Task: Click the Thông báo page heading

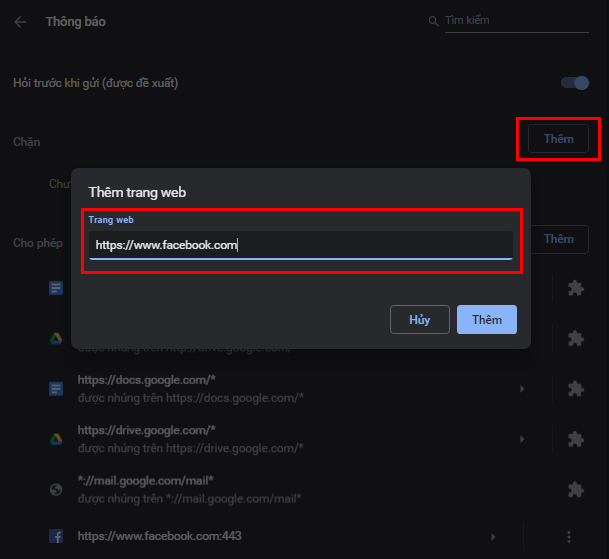Action: [x=76, y=22]
